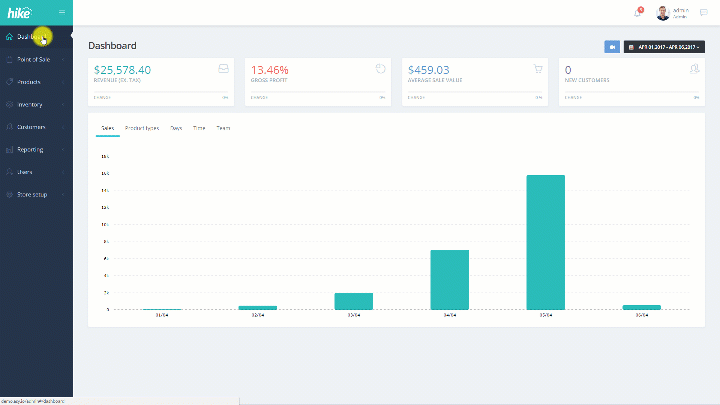Open Point of Sale in sidebar
Viewport: 720px width, 405px height.
pos(34,59)
